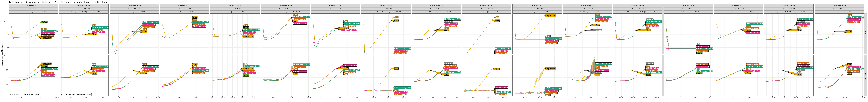Screen dimensions: 868x102
Task: Click the y-axis title 'median line, quartiles band'
Action: (x=2, y=55)
